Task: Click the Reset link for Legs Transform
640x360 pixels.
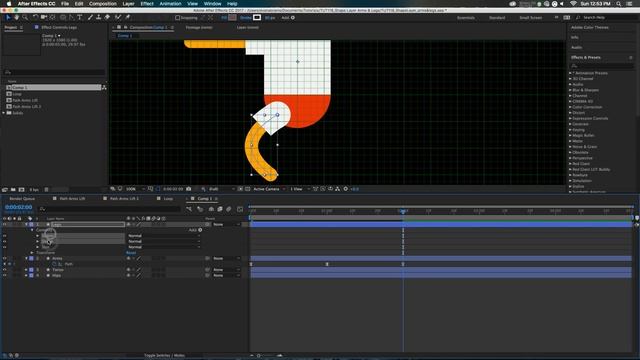Action: pyautogui.click(x=131, y=253)
